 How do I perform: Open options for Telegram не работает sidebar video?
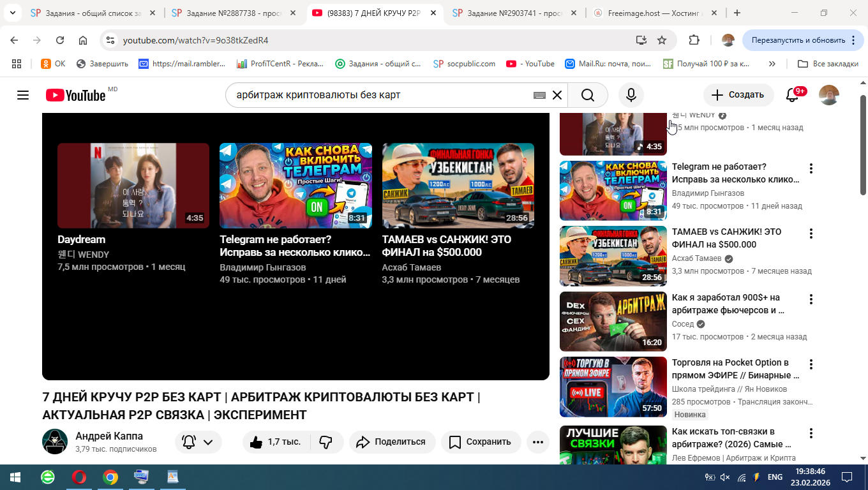click(x=811, y=168)
